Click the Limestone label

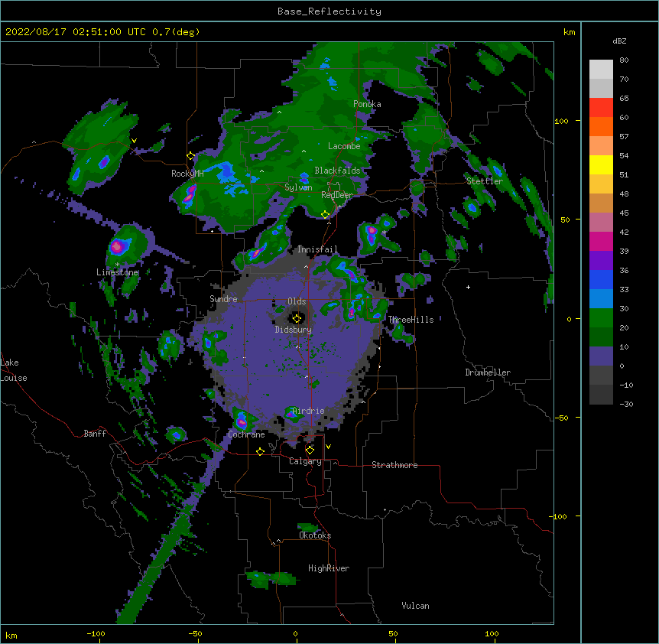pyautogui.click(x=117, y=272)
